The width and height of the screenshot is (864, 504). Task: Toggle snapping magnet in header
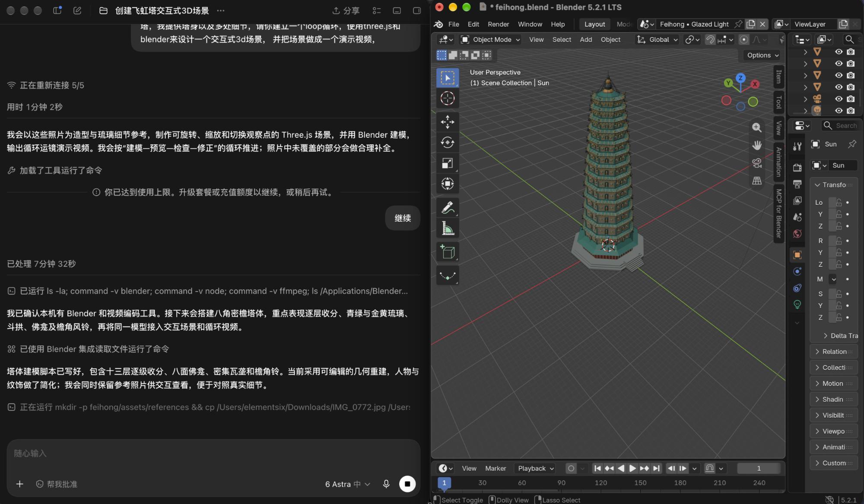pyautogui.click(x=710, y=40)
